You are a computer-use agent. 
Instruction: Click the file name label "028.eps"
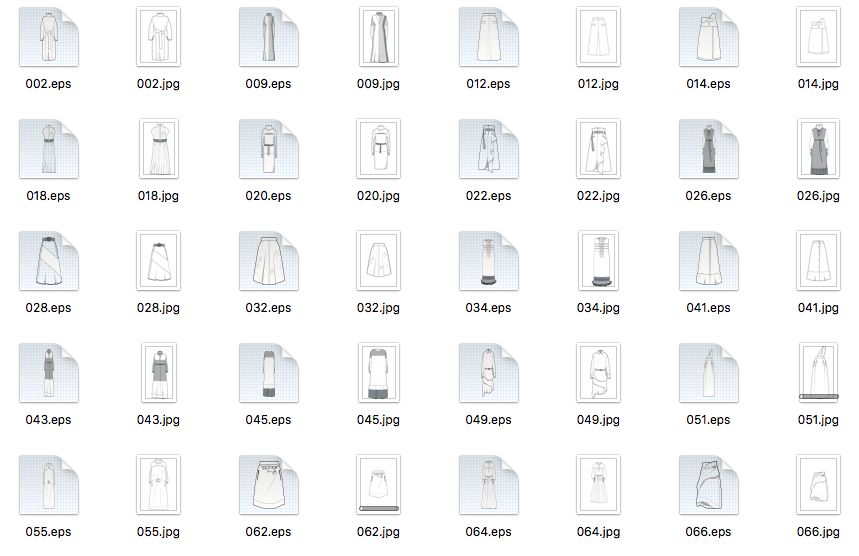pos(48,308)
